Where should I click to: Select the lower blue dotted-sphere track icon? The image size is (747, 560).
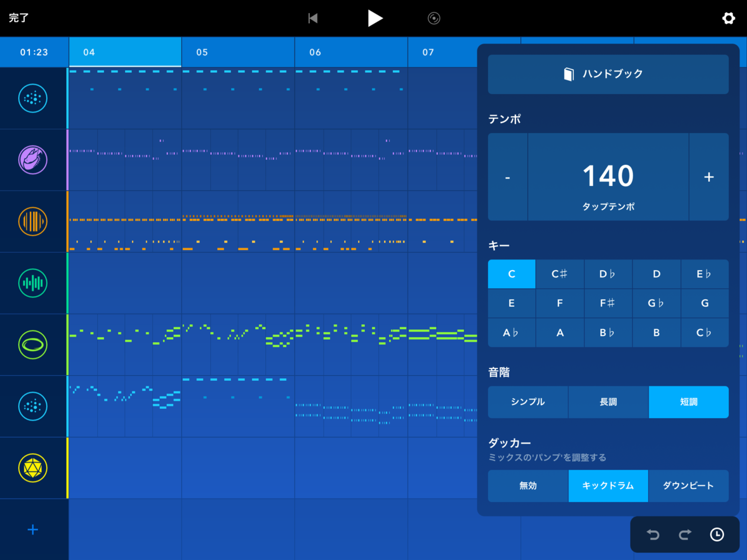(x=33, y=406)
